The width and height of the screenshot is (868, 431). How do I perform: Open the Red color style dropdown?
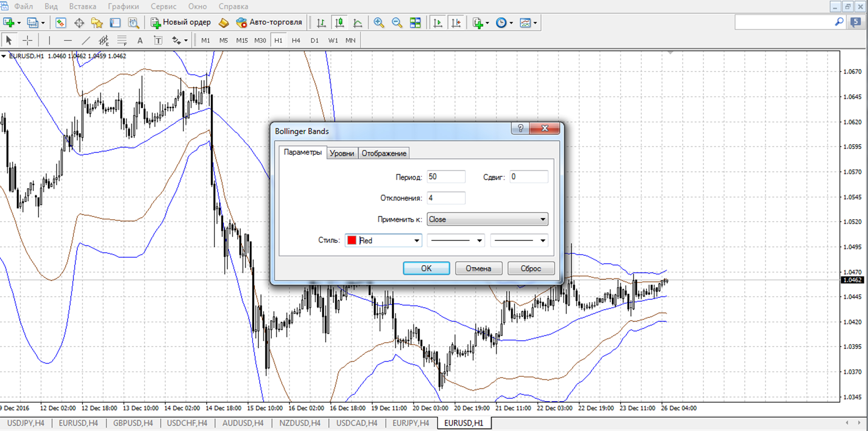tap(383, 240)
